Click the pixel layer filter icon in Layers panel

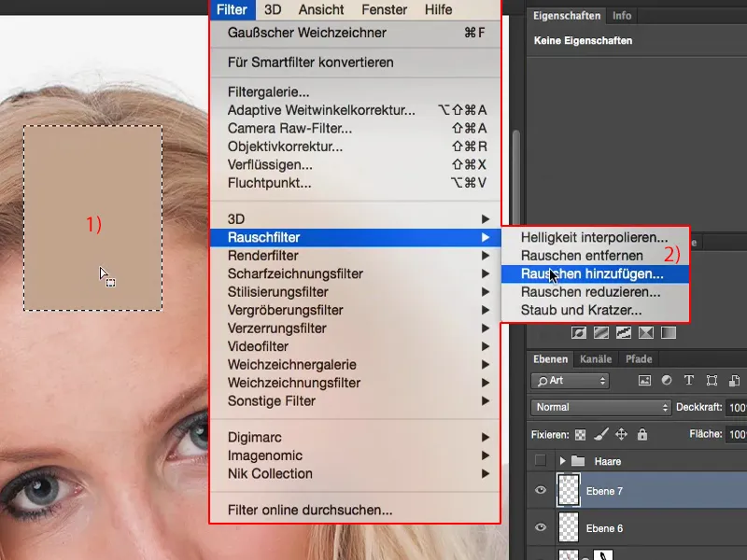click(x=645, y=380)
